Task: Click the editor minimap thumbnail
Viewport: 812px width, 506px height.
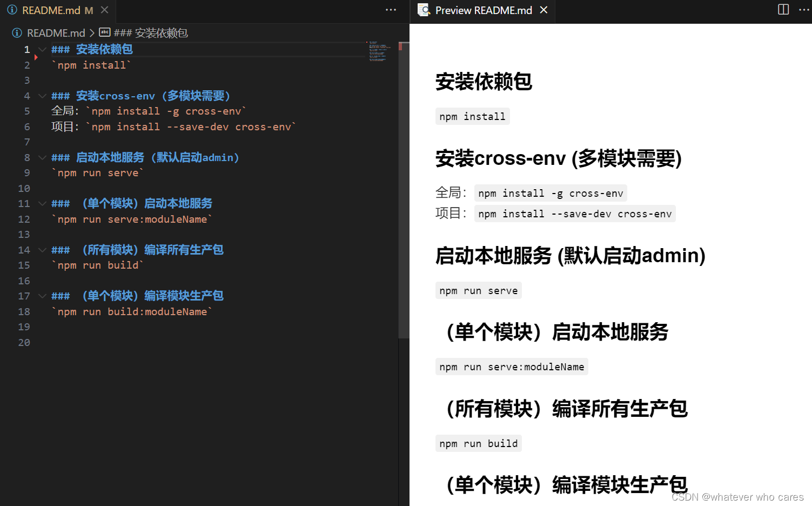Action: [380, 52]
